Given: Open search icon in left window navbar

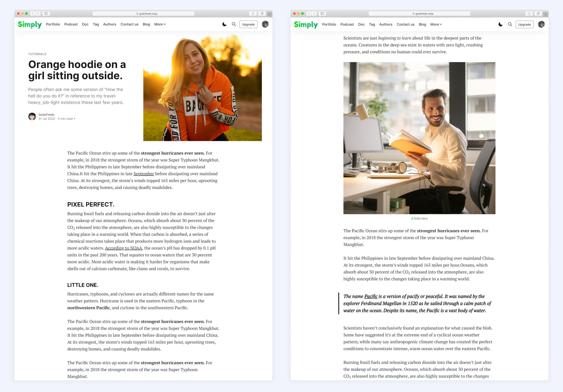Looking at the screenshot, I should pos(234,24).
